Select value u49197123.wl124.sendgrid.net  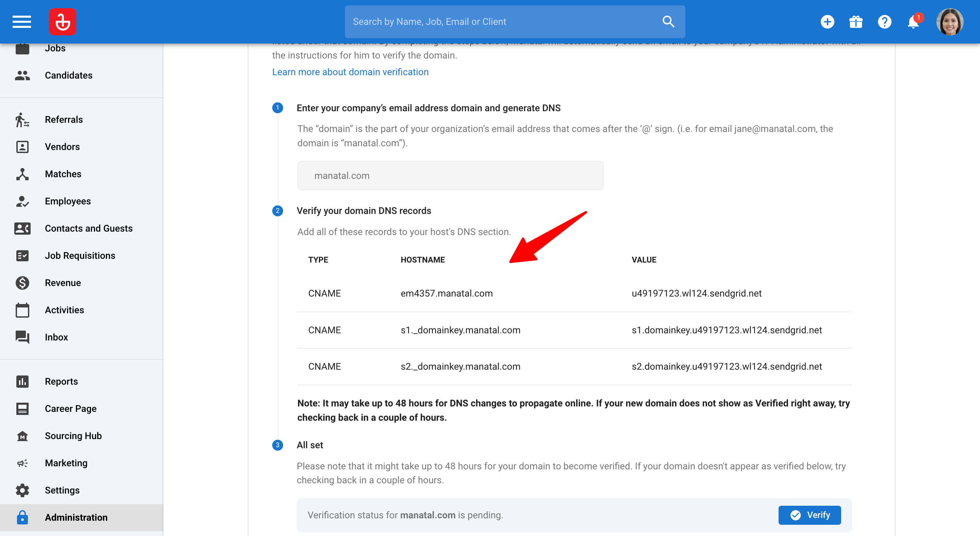tap(697, 293)
